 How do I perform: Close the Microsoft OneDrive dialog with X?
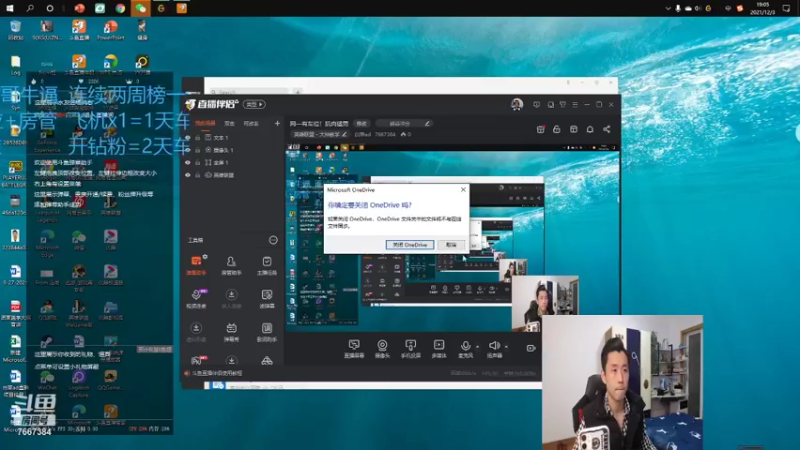tap(463, 189)
